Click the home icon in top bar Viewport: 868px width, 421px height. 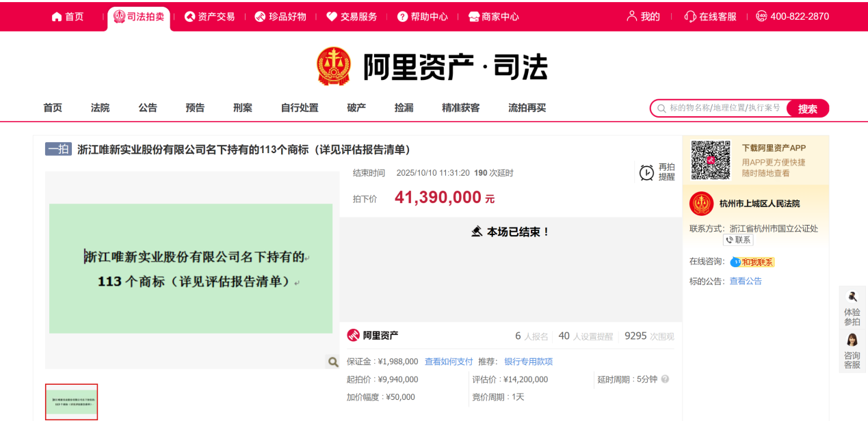click(57, 16)
